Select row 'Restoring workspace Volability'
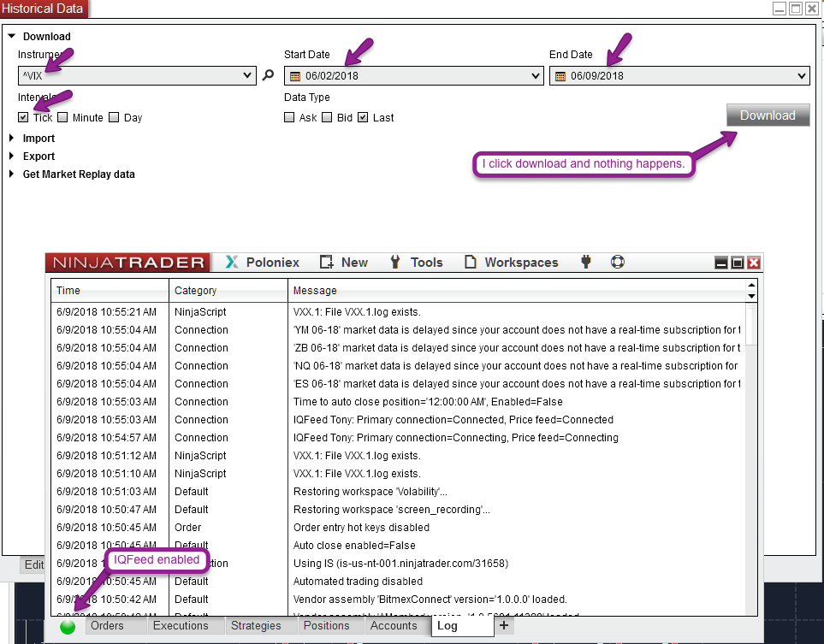Screen dimensions: 824x644 click(x=399, y=492)
